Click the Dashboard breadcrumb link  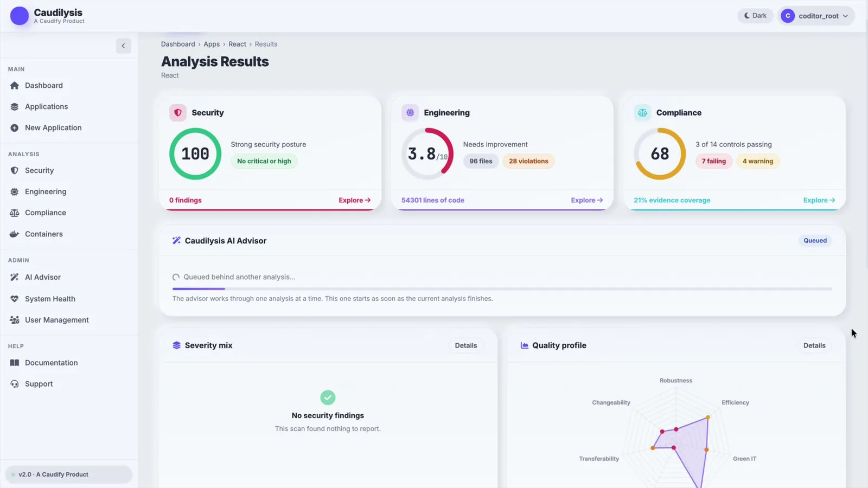(178, 44)
